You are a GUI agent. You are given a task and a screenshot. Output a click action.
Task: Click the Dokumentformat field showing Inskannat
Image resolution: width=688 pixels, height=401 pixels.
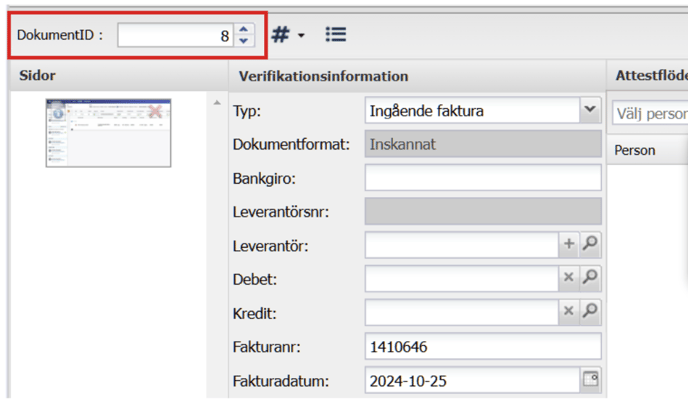(x=483, y=144)
